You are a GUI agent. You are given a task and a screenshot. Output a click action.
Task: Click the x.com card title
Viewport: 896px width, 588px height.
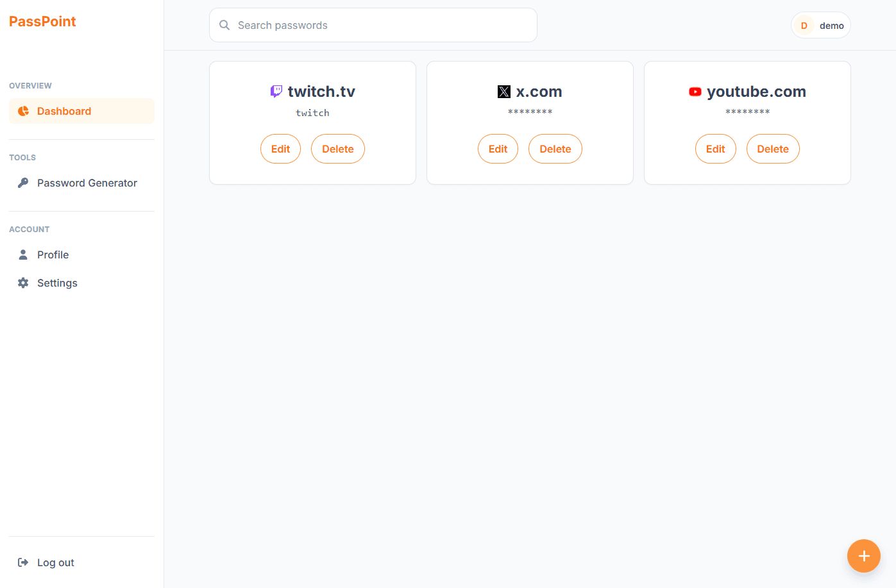pos(539,92)
